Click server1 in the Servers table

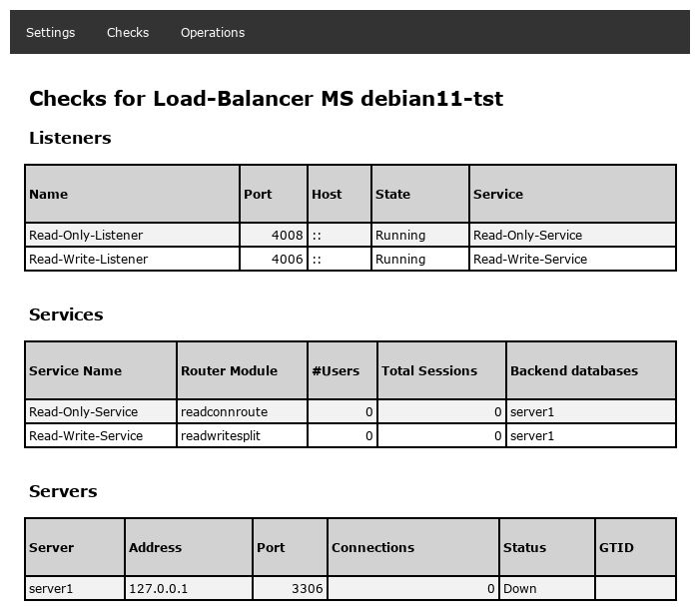(51, 589)
